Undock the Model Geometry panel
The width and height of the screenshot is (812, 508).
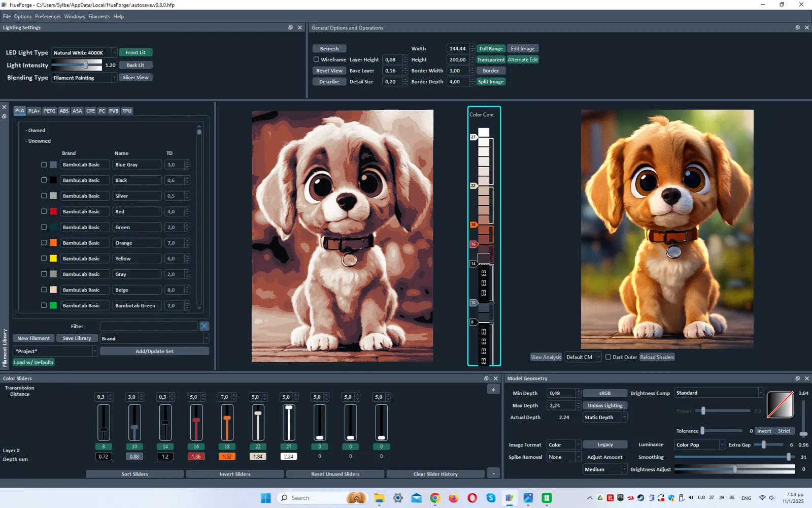(x=797, y=378)
